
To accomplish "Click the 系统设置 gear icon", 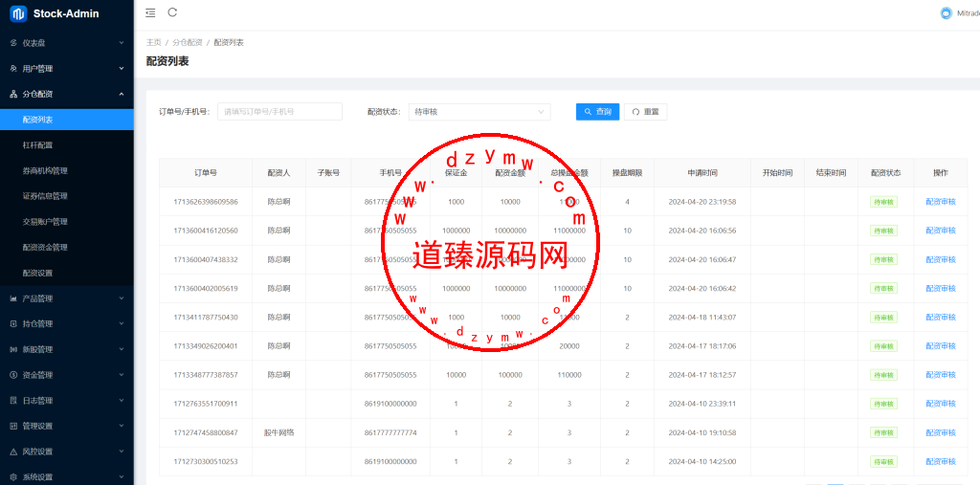I will (13, 477).
